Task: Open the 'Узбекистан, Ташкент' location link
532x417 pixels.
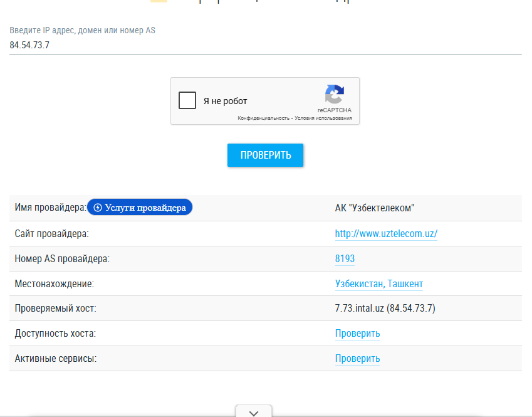Action: click(x=379, y=284)
